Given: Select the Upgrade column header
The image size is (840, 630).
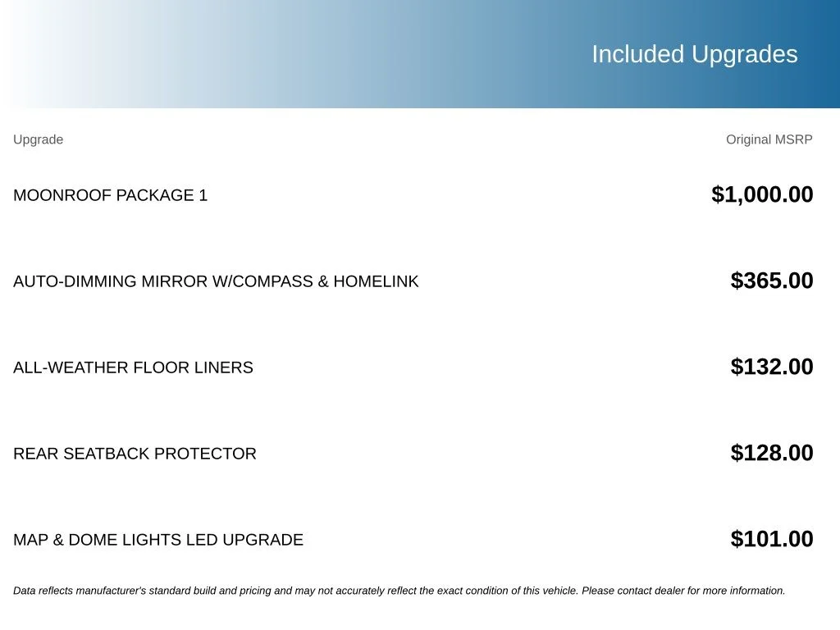Looking at the screenshot, I should (38, 139).
